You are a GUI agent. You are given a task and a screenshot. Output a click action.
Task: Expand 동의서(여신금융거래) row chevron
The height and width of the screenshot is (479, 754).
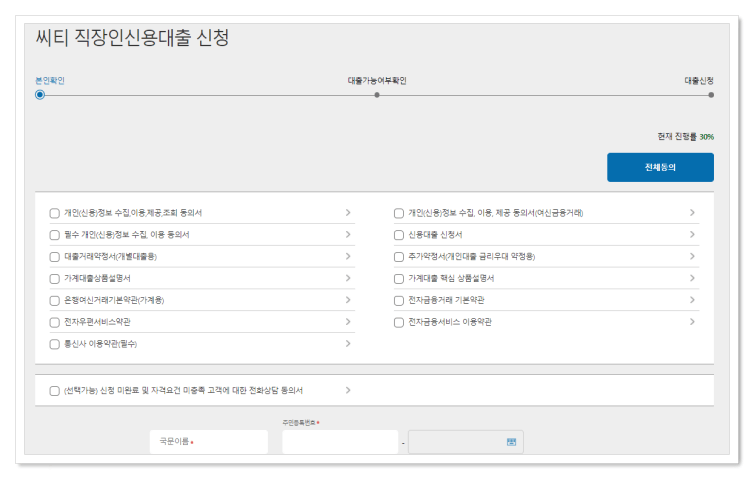click(692, 213)
